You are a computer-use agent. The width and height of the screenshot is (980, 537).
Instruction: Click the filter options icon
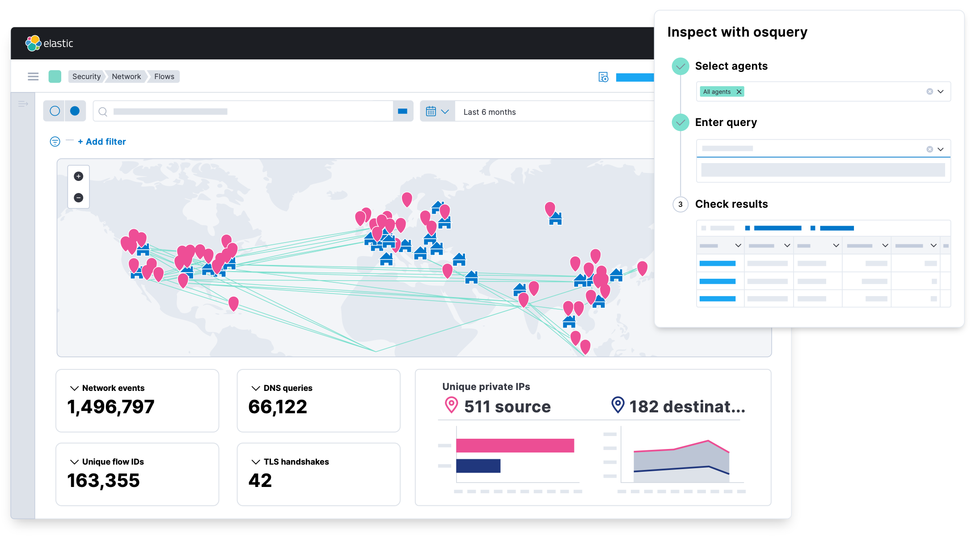coord(55,142)
